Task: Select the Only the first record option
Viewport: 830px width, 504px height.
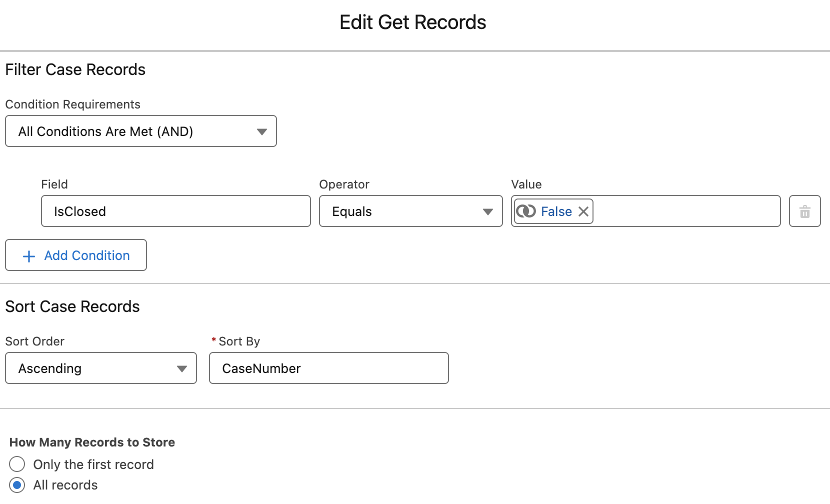Action: pyautogui.click(x=17, y=464)
